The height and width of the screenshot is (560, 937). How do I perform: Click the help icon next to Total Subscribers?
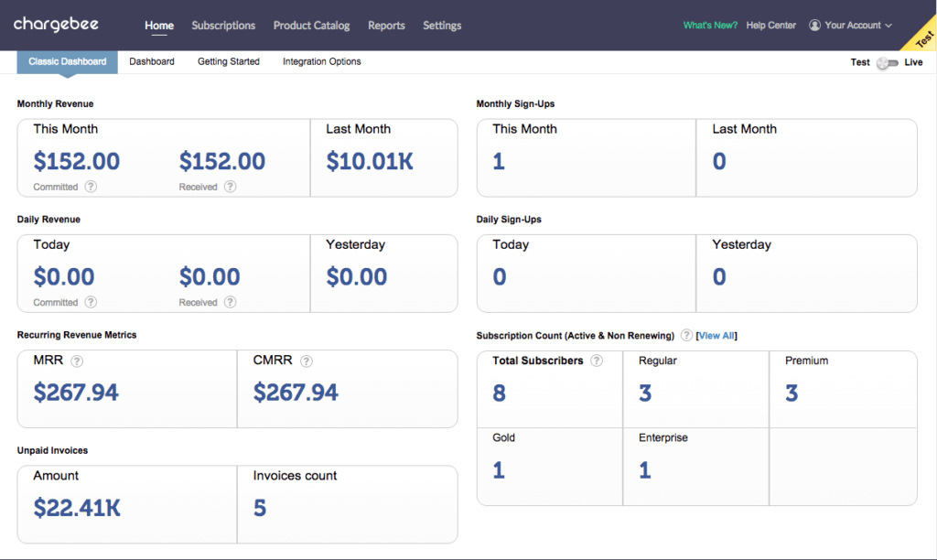pyautogui.click(x=597, y=361)
